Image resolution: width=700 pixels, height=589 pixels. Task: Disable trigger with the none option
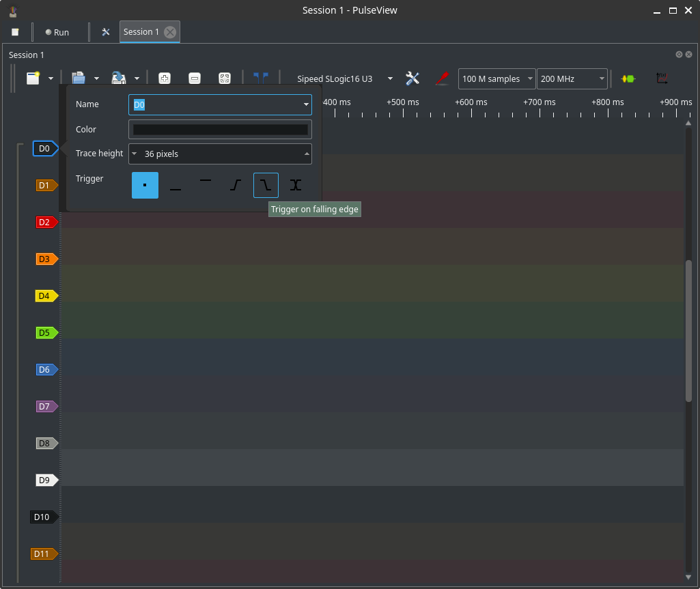click(x=145, y=185)
